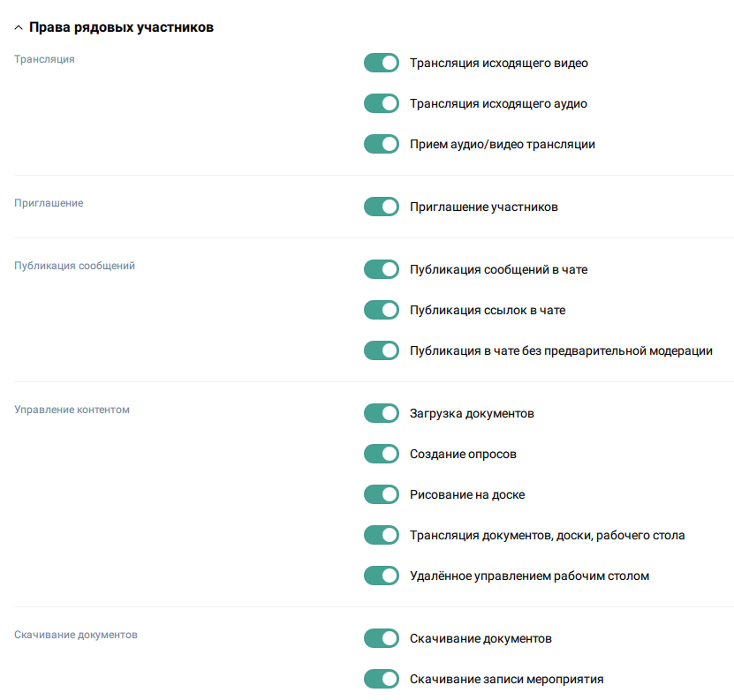Image resolution: width=734 pixels, height=700 pixels.
Task: Turn off Прием аудио/видео трансляции
Action: pos(382,144)
